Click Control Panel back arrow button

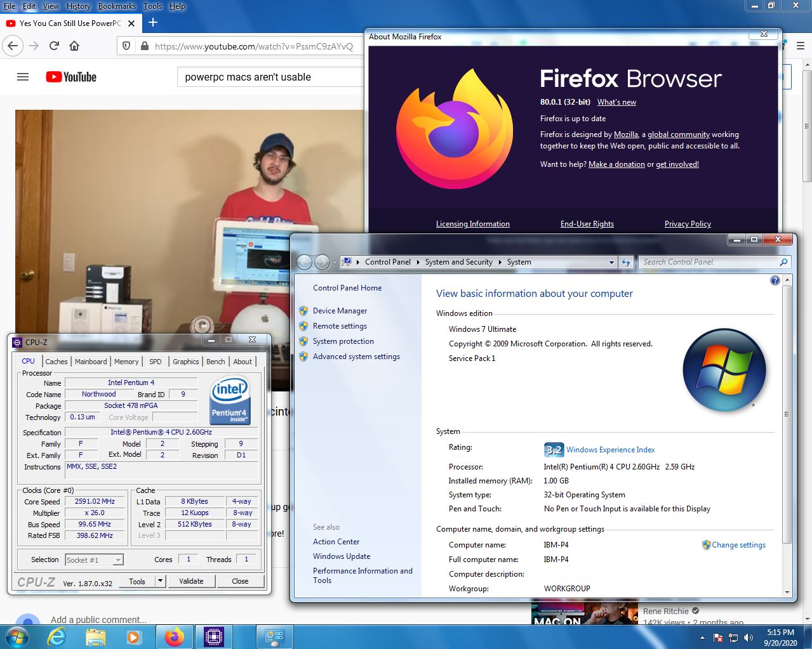click(x=305, y=261)
